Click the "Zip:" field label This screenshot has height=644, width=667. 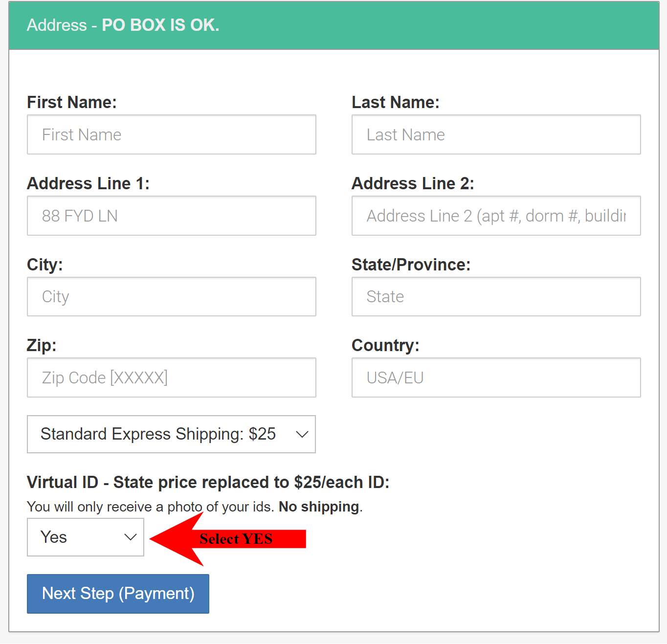[42, 345]
